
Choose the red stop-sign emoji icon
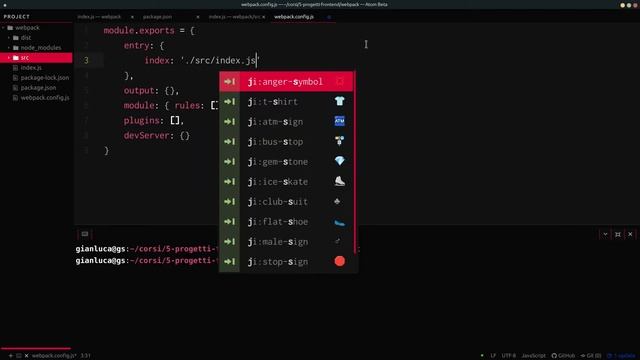tap(339, 261)
